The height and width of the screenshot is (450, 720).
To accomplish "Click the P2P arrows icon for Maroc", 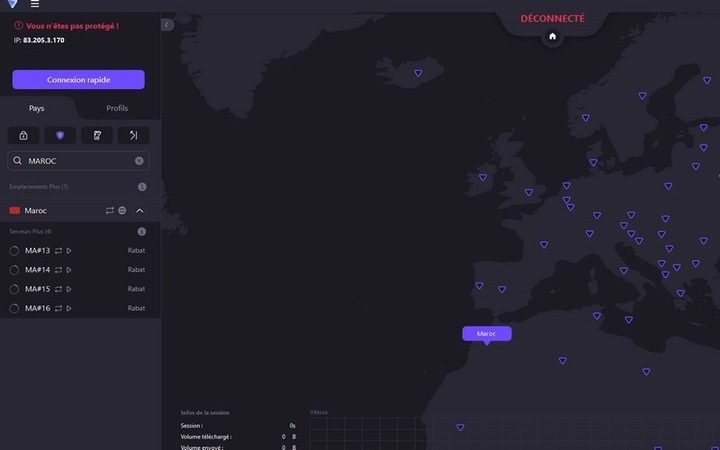I will click(110, 211).
